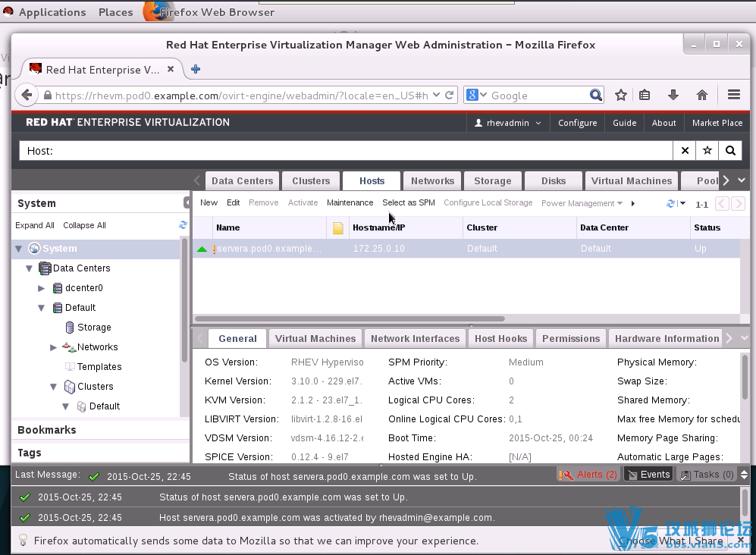Go back using Firefox back arrow
The height and width of the screenshot is (555, 756).
click(27, 96)
